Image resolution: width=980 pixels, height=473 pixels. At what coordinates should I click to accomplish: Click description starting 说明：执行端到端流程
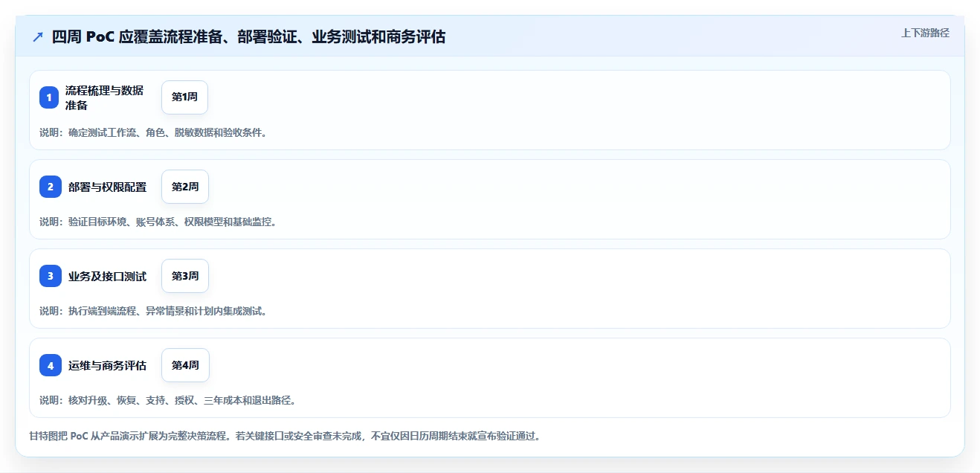[x=152, y=312]
